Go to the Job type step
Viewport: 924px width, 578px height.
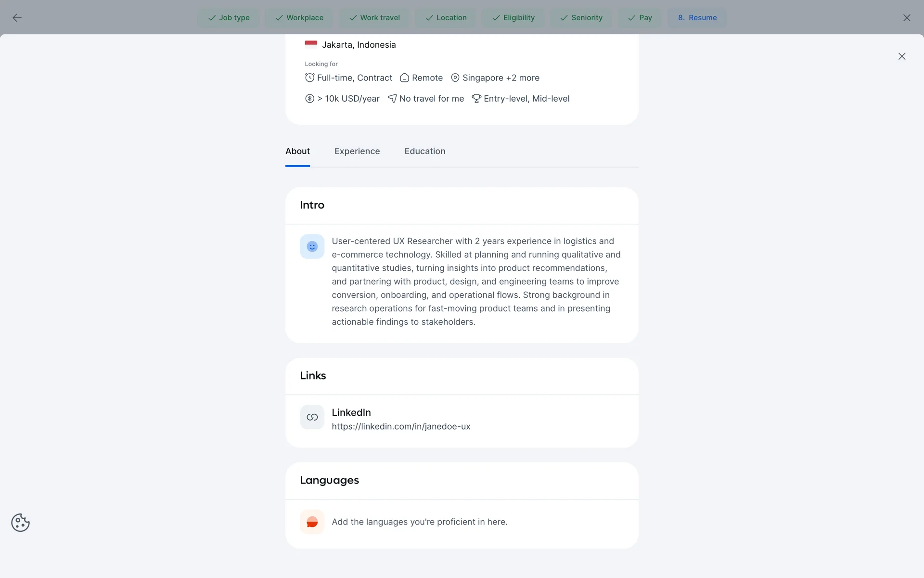coord(229,18)
